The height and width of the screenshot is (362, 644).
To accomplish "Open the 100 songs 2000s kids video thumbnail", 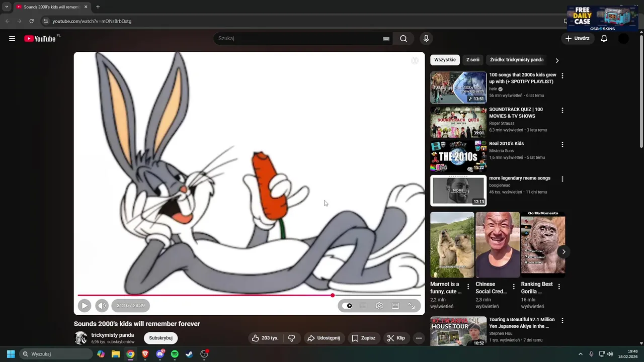I will coord(458,87).
